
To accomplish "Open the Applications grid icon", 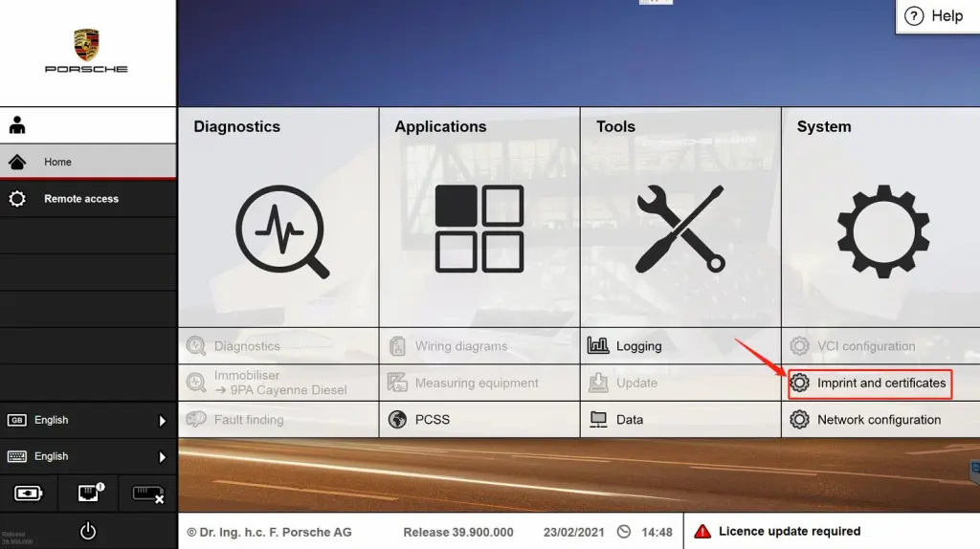I will tap(479, 229).
